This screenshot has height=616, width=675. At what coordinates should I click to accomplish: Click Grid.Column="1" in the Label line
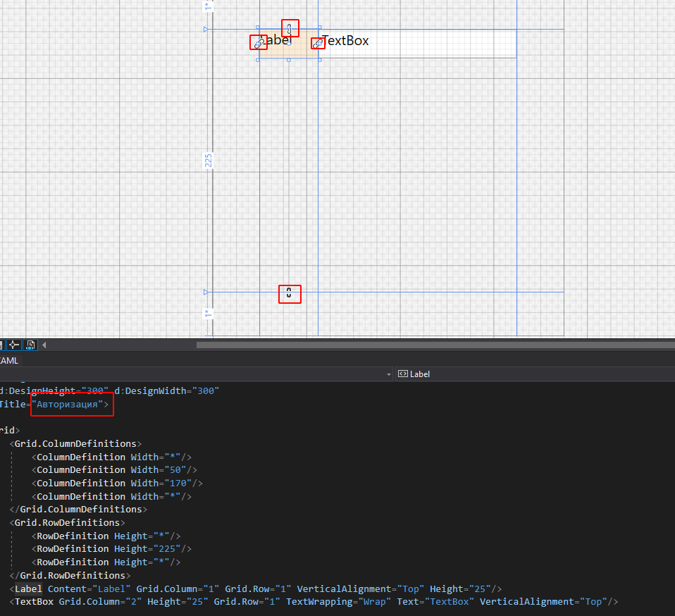[178, 589]
